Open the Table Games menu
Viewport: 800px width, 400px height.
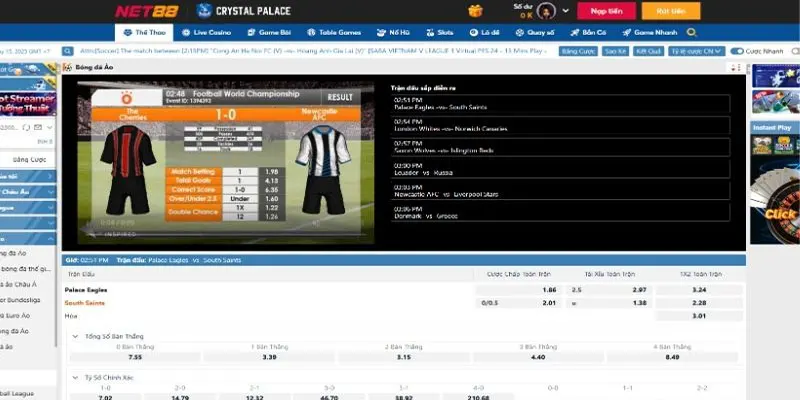pyautogui.click(x=334, y=32)
